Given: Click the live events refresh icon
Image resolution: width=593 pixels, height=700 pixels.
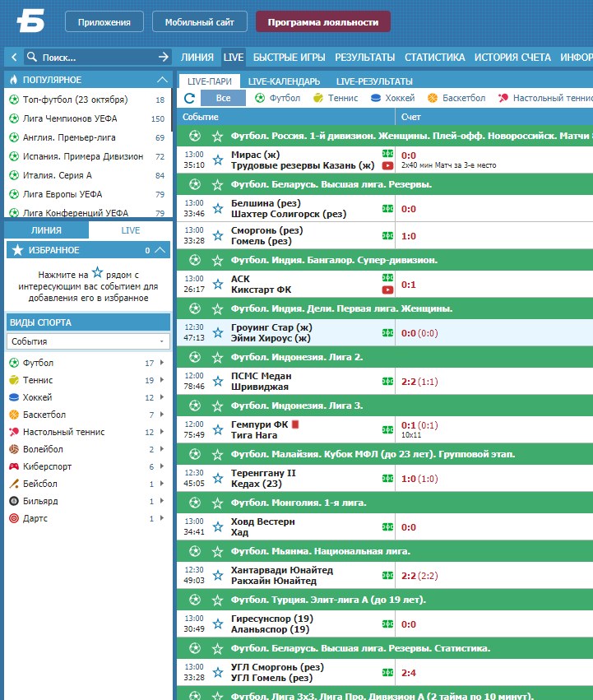Looking at the screenshot, I should point(189,98).
